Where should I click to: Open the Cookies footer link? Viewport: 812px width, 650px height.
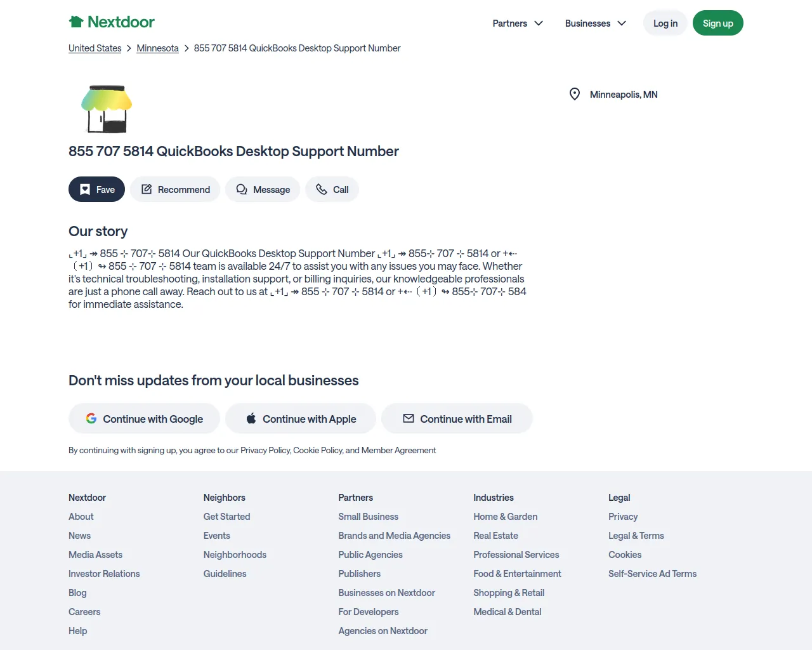tap(625, 555)
